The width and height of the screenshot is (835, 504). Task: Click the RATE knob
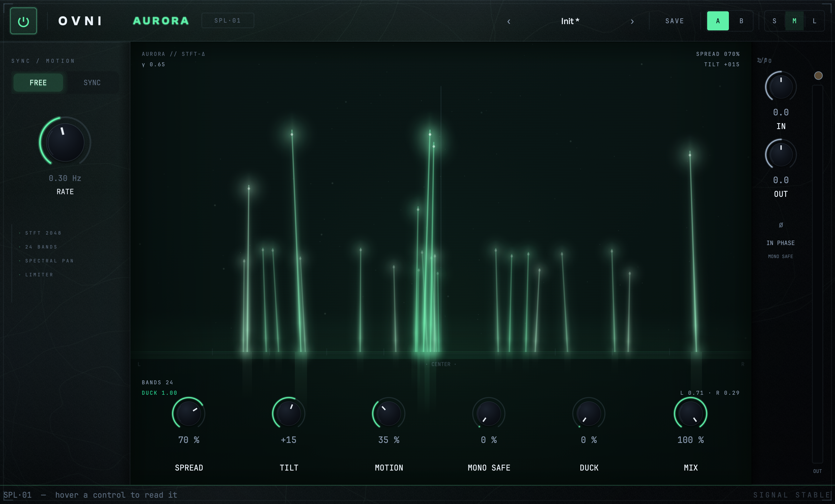coord(65,142)
